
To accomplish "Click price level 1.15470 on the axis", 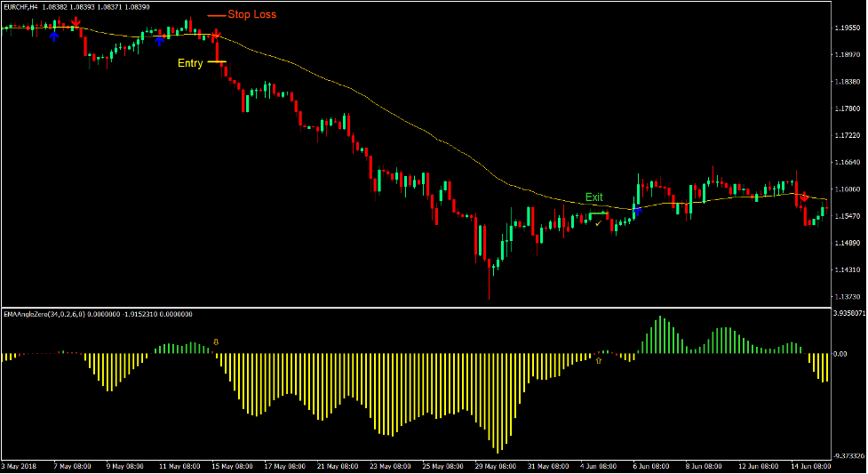I will 848,216.
